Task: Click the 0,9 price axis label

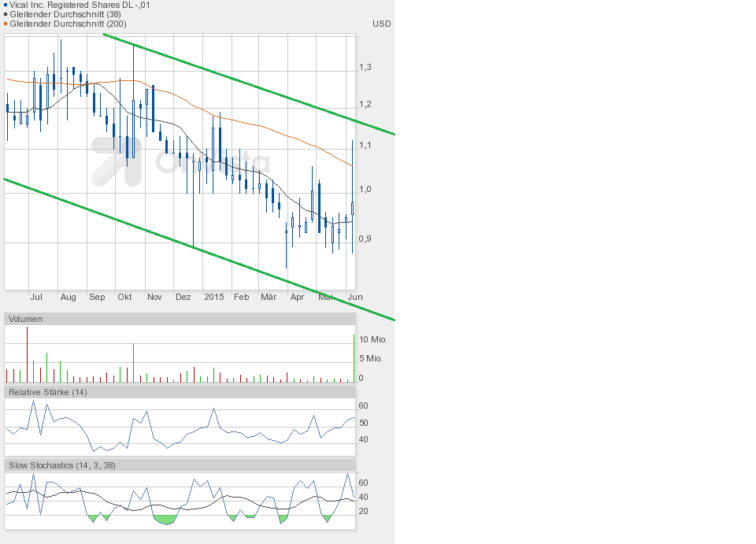Action: pos(365,239)
